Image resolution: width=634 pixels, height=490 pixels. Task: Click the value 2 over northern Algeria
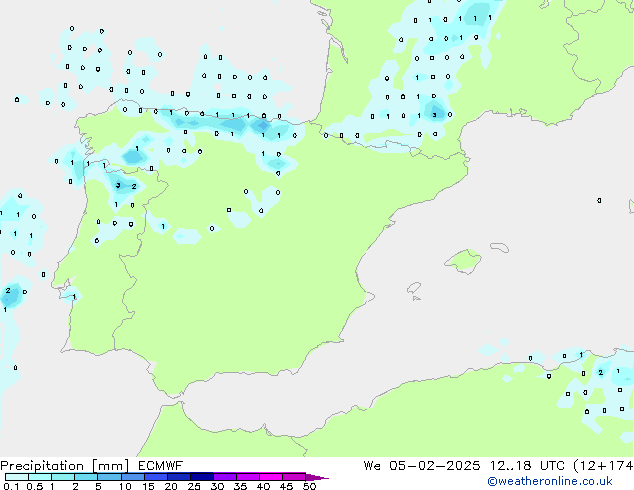tap(601, 373)
